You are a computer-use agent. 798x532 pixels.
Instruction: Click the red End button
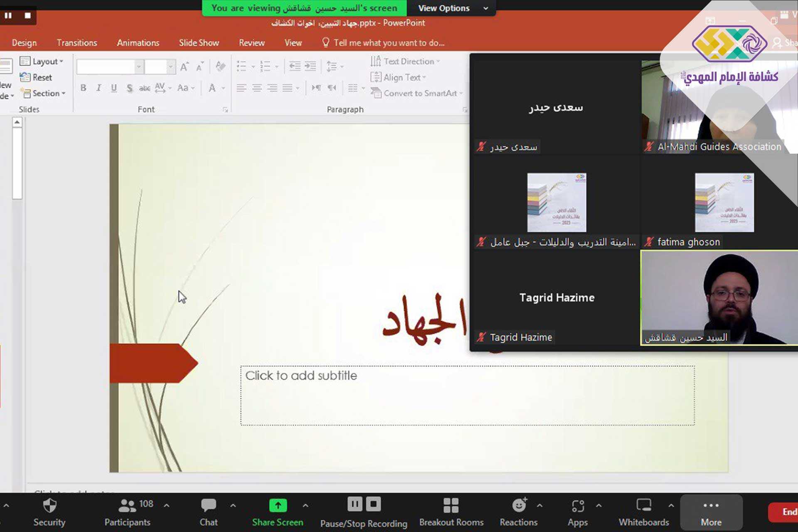(x=787, y=512)
